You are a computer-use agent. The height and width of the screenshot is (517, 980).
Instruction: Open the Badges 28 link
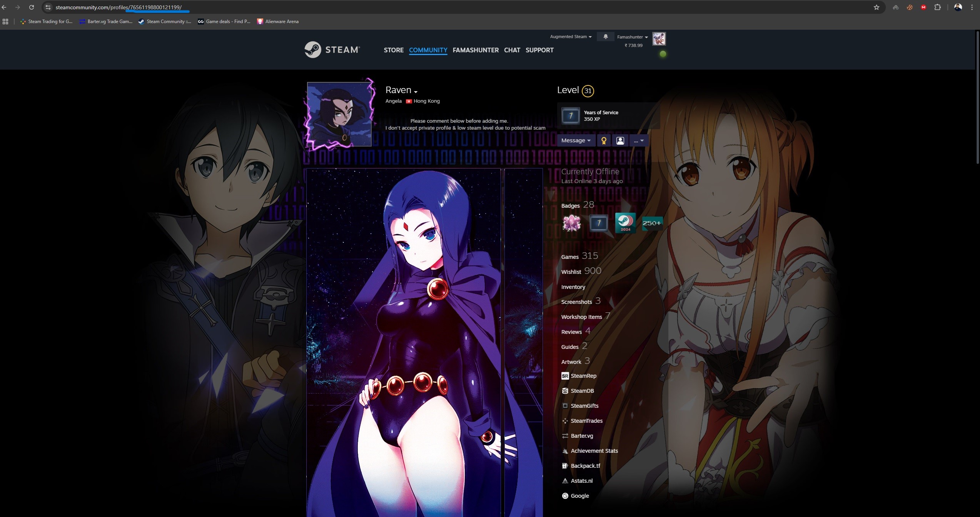click(578, 205)
